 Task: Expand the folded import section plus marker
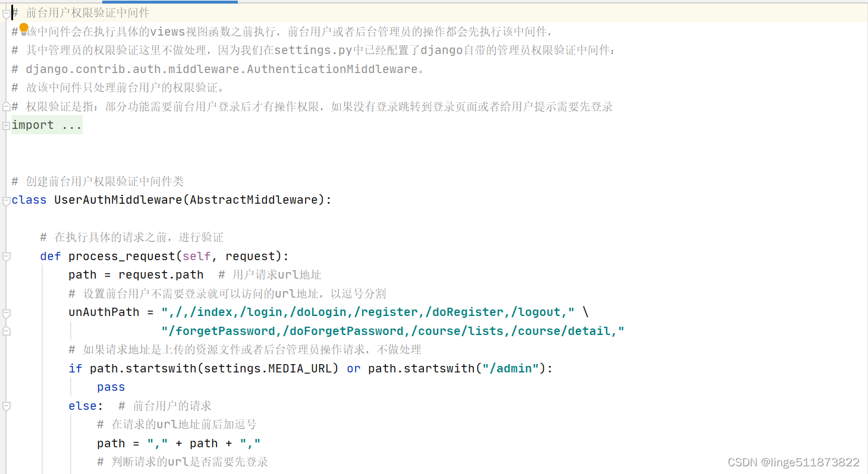pos(6,125)
